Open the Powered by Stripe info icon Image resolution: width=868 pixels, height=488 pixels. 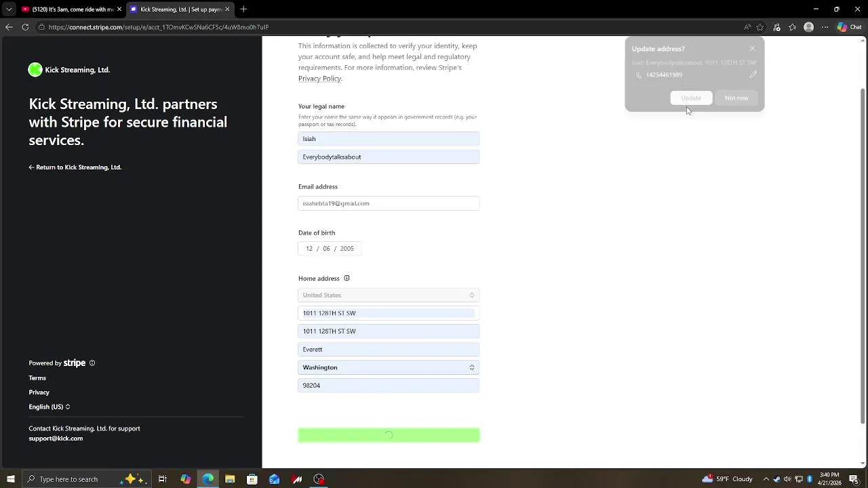92,363
